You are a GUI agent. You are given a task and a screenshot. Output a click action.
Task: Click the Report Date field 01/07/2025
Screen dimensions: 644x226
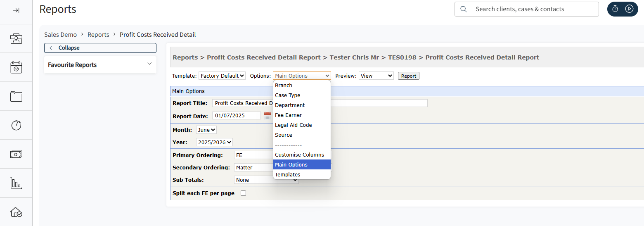click(237, 116)
